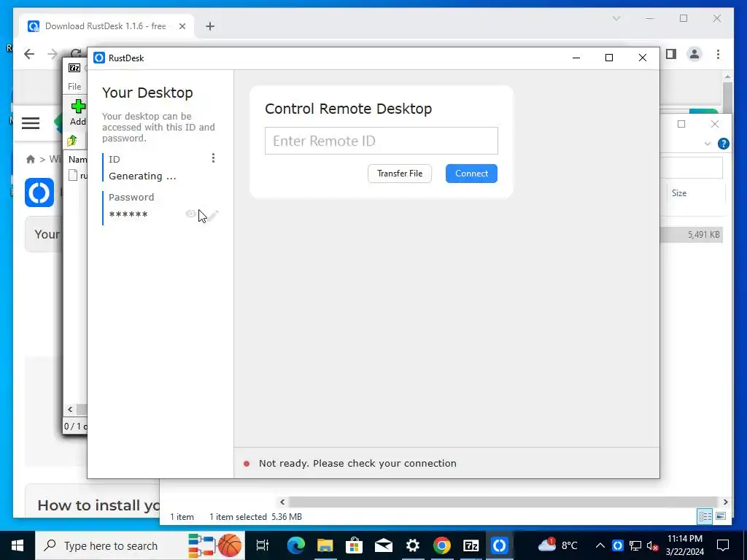Reveal the password with the eye icon

click(x=190, y=214)
